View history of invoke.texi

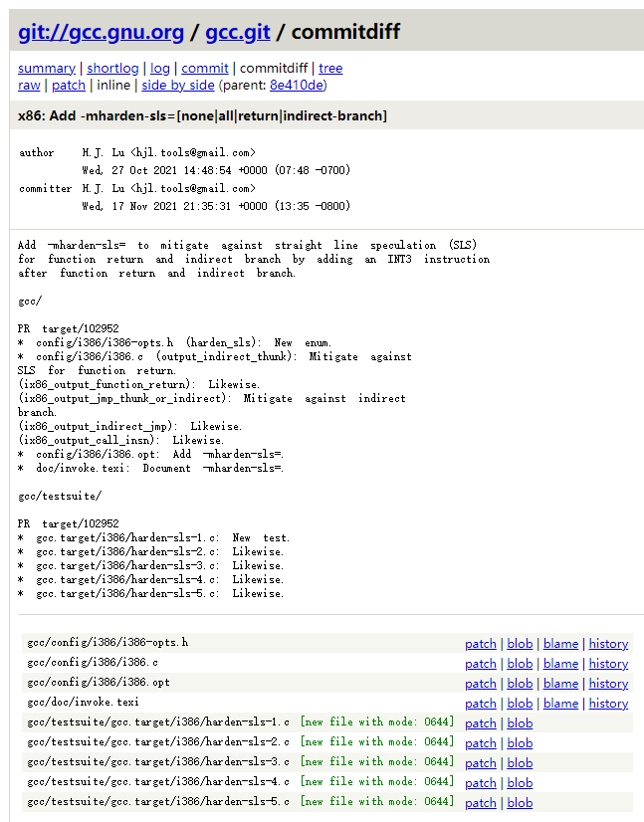click(x=608, y=704)
